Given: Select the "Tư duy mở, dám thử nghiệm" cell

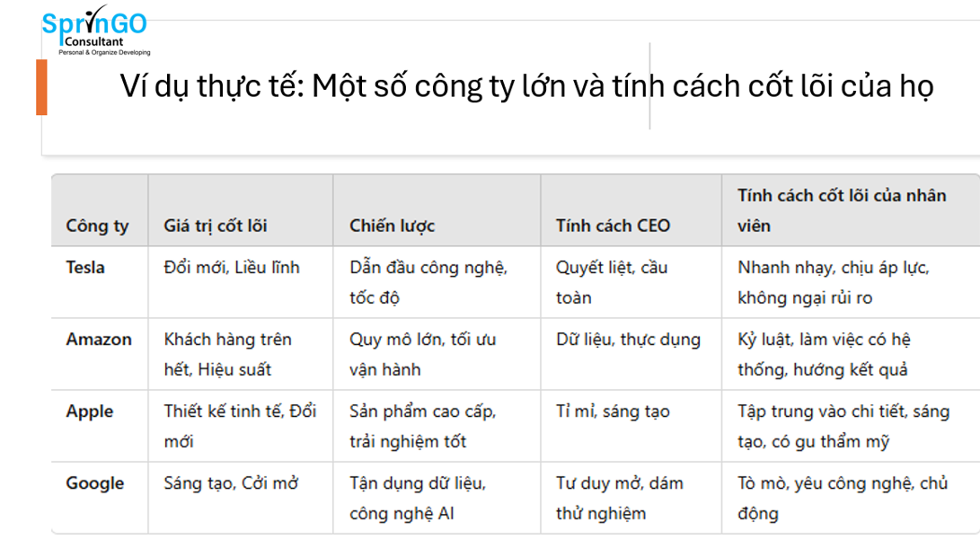Looking at the screenshot, I should click(619, 498).
